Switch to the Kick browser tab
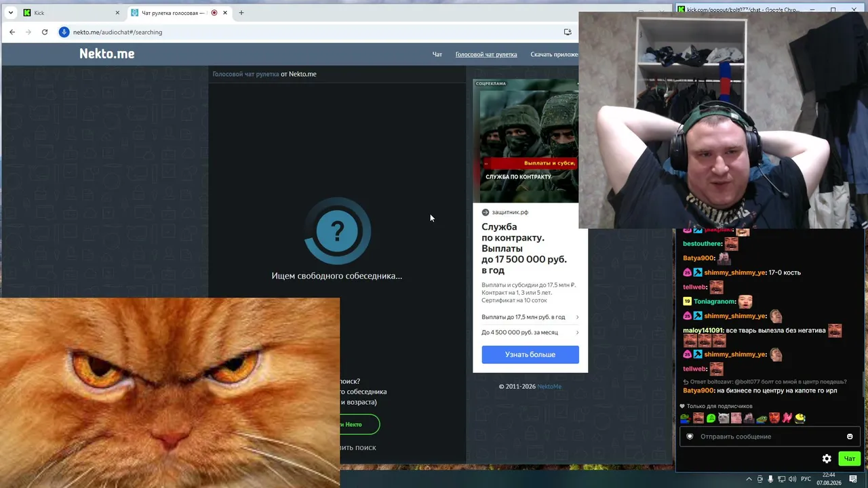Screen dimensions: 868x488 [71, 13]
